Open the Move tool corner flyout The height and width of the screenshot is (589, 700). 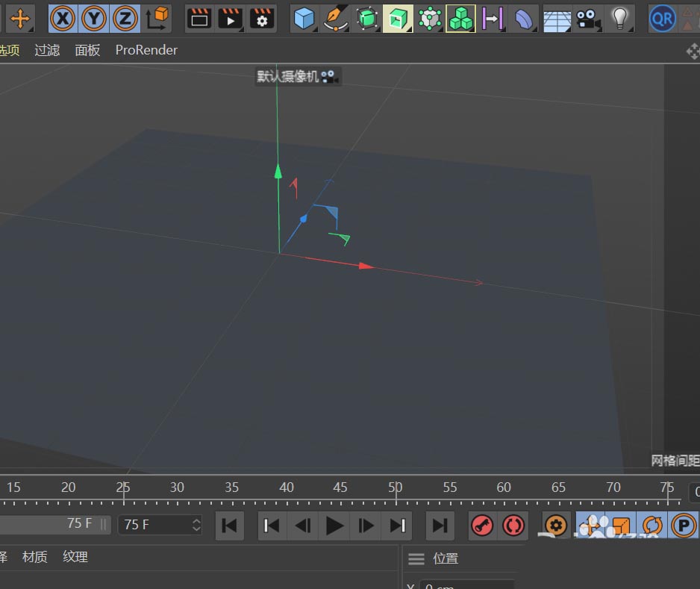[x=29, y=29]
